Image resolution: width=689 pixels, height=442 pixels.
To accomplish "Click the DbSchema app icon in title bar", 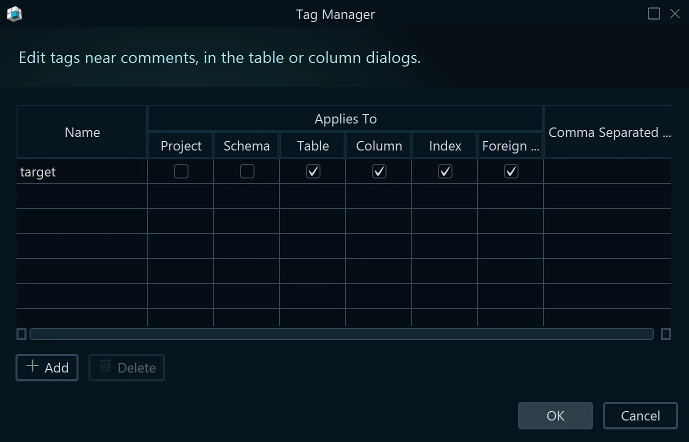I will click(14, 14).
